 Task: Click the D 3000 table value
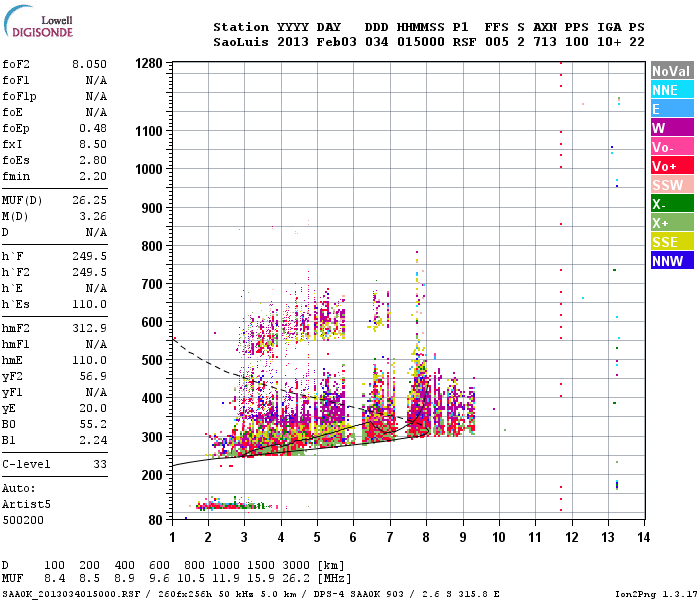click(296, 566)
